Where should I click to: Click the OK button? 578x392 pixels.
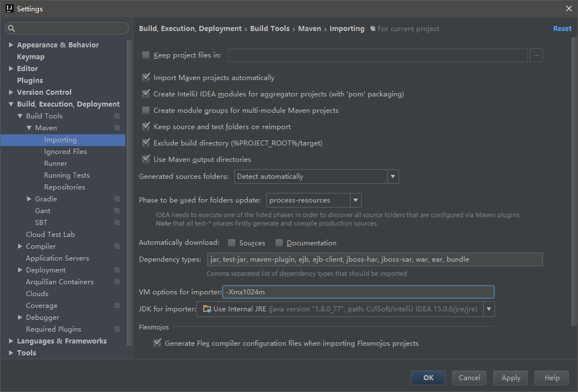pos(428,378)
